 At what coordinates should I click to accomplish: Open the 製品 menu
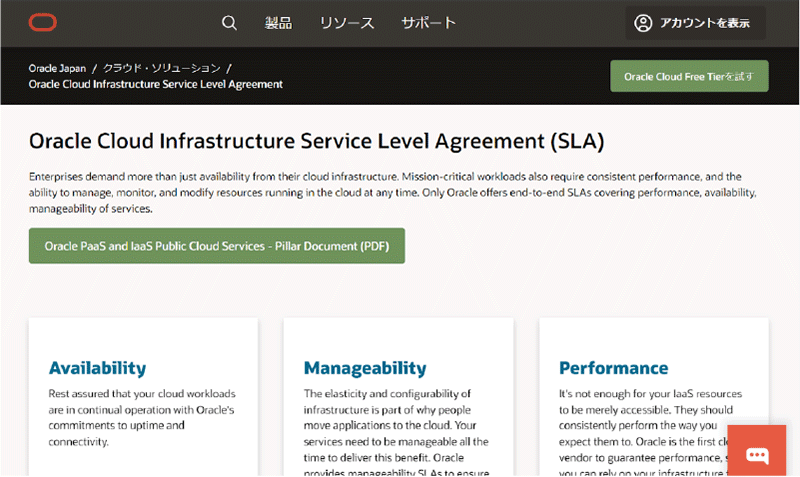coord(279,23)
